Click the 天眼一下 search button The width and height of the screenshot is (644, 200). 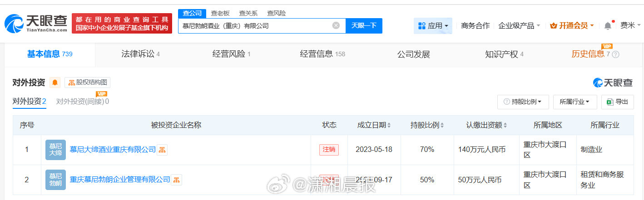tap(364, 25)
